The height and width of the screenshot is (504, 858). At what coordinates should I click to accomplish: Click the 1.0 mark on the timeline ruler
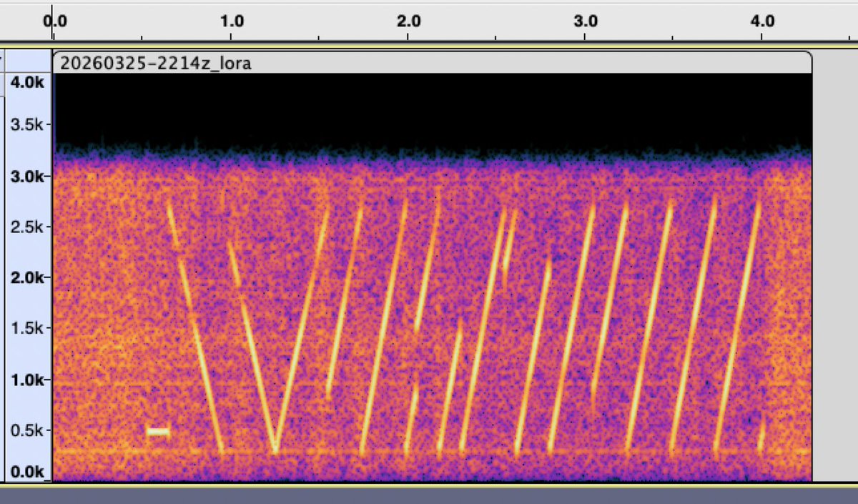tap(231, 21)
